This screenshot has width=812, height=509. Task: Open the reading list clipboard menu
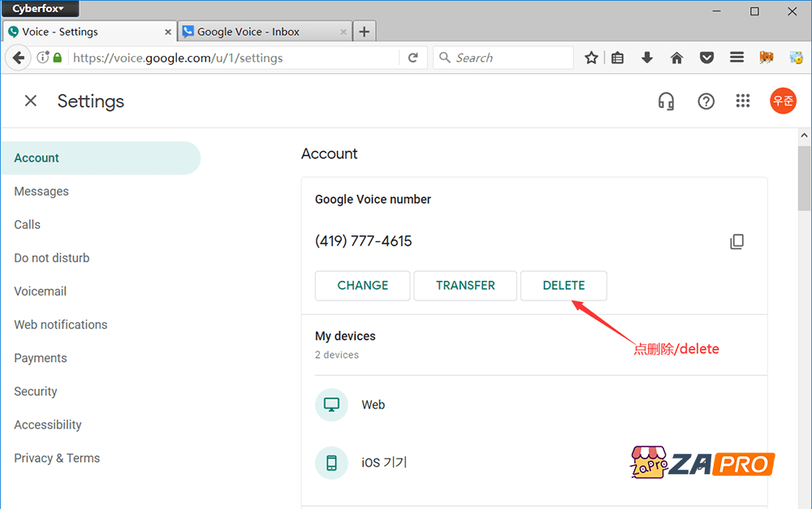(x=617, y=58)
